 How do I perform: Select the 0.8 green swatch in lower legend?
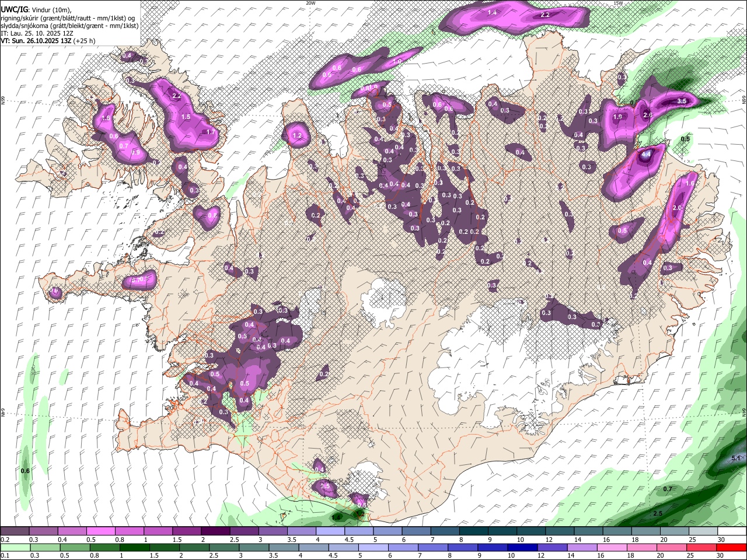(x=104, y=547)
